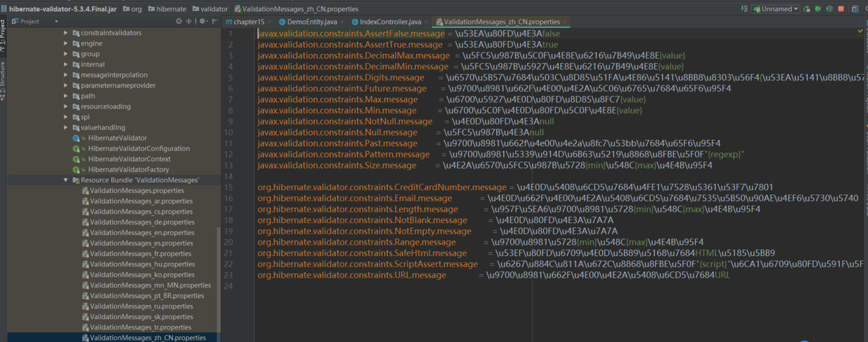
Task: Click the scroll-from-source target icon in Project panel
Action: [x=179, y=21]
